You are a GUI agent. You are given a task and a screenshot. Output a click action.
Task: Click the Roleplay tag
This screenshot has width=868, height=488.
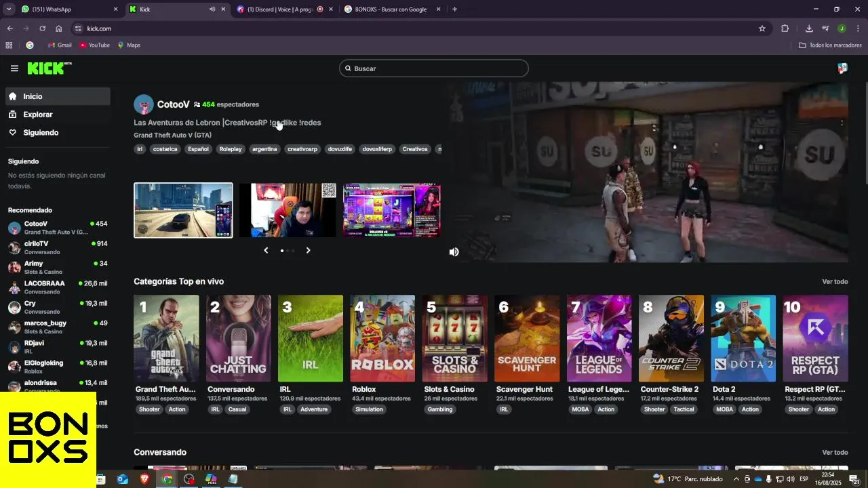click(231, 149)
